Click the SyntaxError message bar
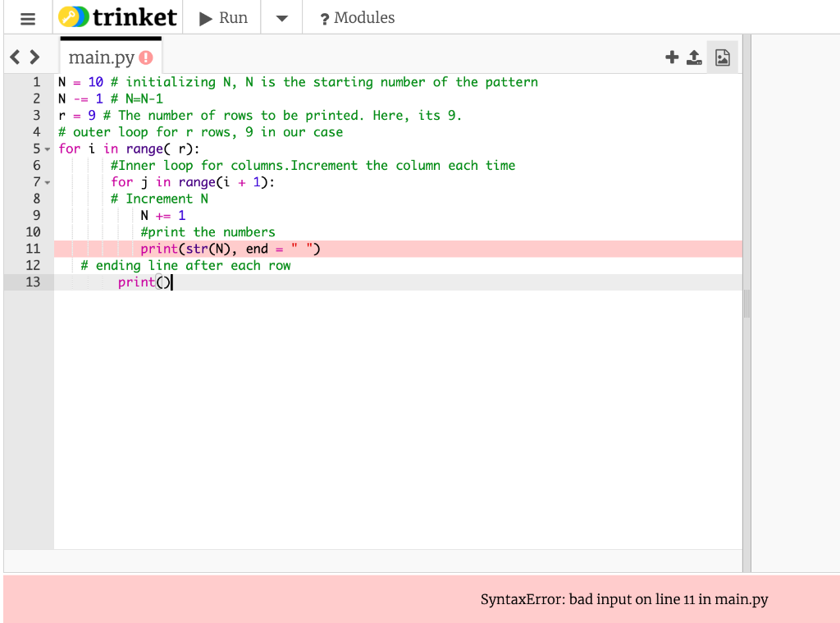 point(421,599)
